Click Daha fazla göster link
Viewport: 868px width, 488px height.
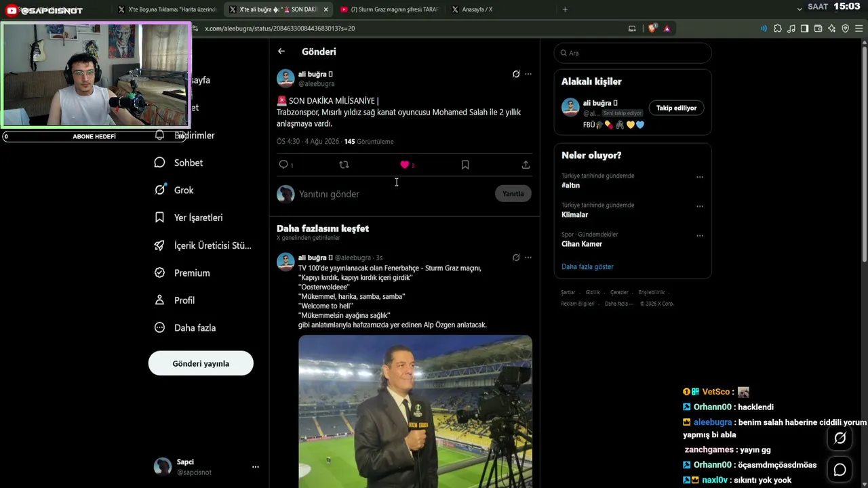(587, 267)
